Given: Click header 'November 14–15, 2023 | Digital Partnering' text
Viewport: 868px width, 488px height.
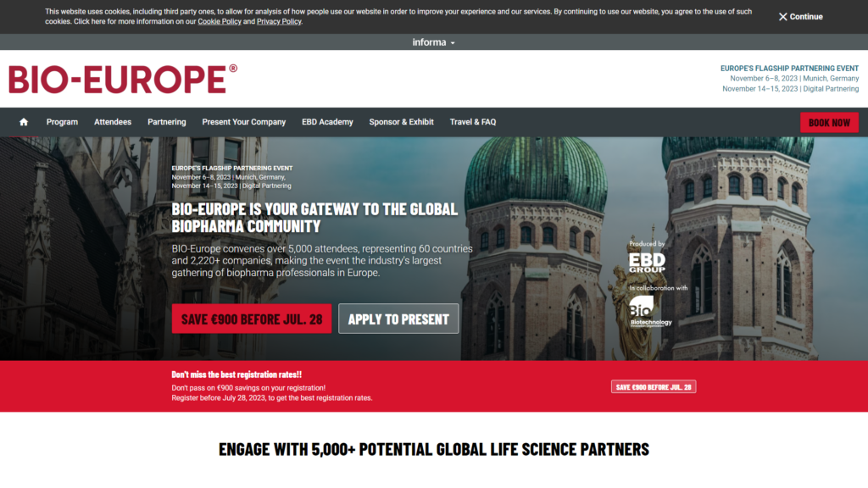Looking at the screenshot, I should coord(791,88).
